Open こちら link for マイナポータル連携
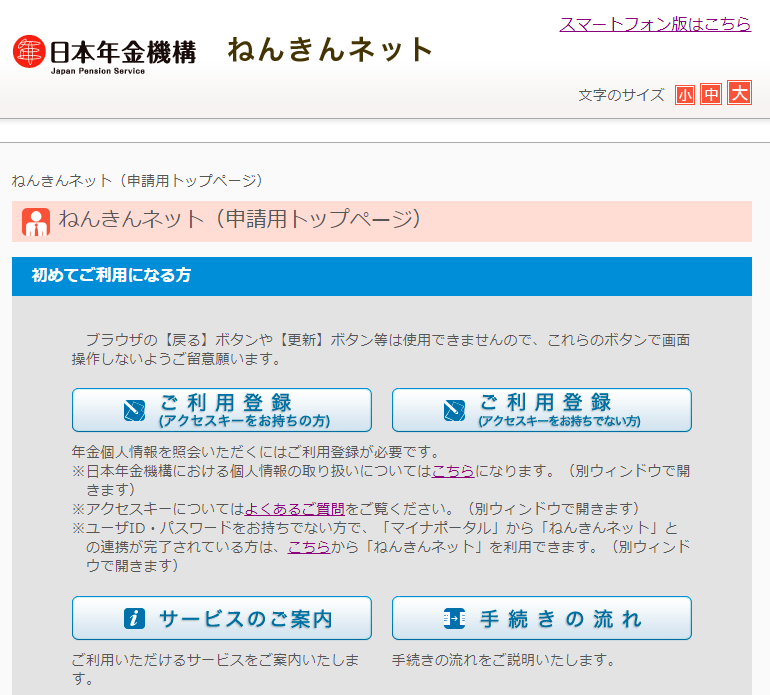Image resolution: width=770 pixels, height=695 pixels. [x=309, y=547]
